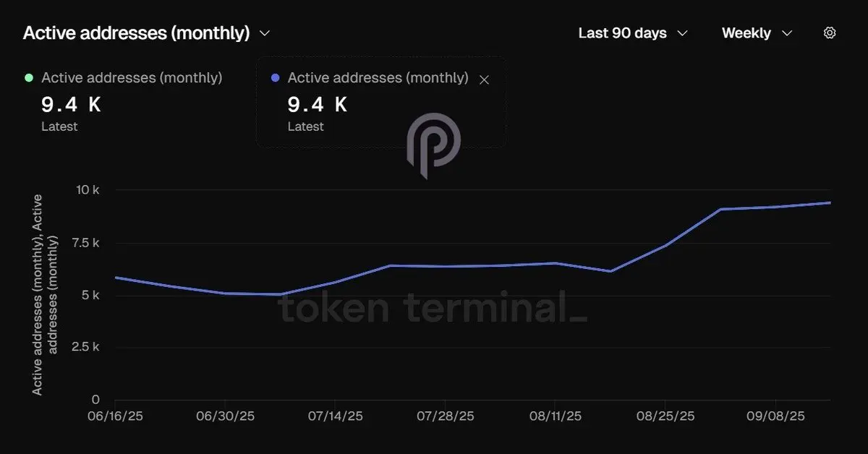The height and width of the screenshot is (454, 868).
Task: Select the 09/08/25 date on x-axis
Action: pos(775,417)
